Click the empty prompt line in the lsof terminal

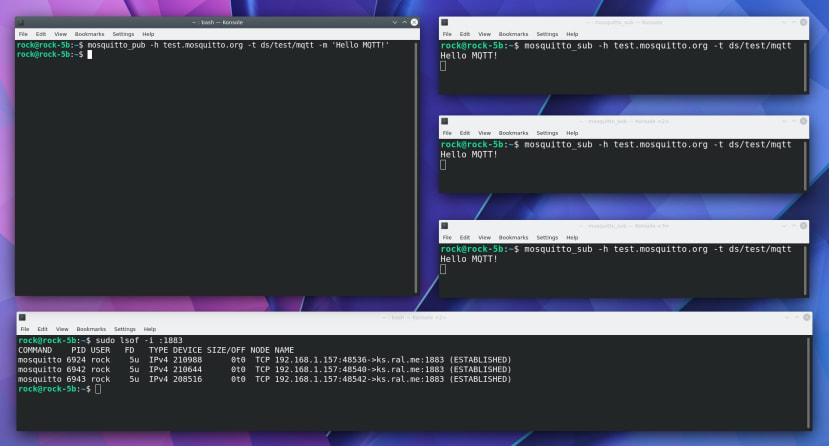point(59,389)
